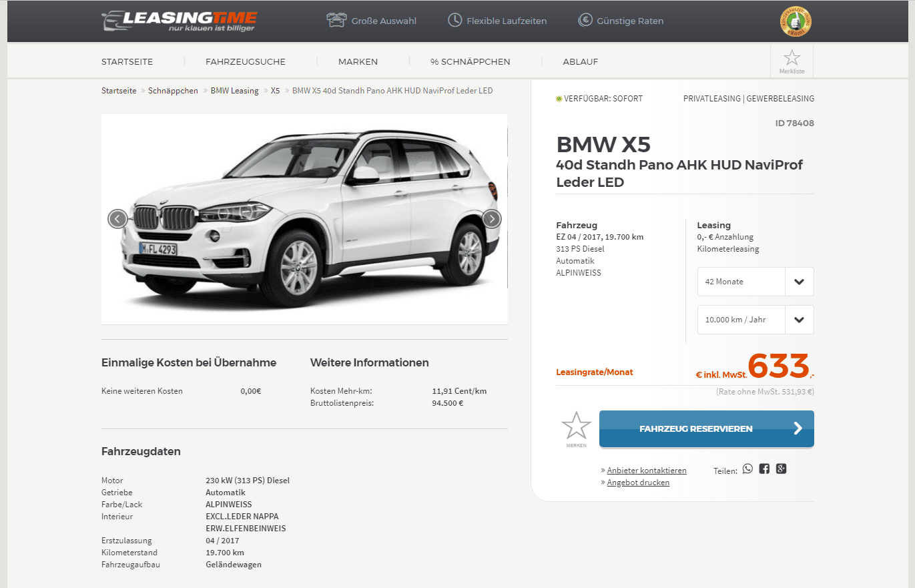Click the Einmalige Kosten bei Übernahme heading
This screenshot has width=915, height=588.
(x=189, y=363)
